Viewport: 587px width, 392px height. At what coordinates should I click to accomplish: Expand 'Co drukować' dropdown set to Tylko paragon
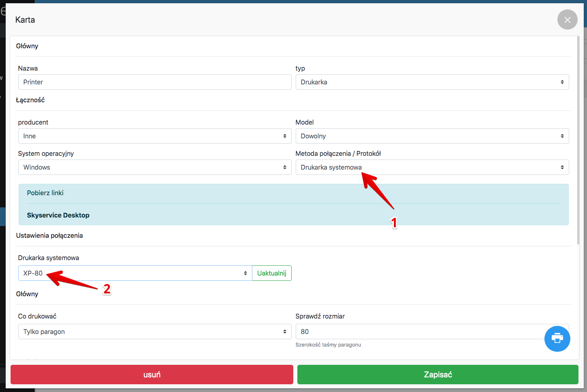pos(155,332)
